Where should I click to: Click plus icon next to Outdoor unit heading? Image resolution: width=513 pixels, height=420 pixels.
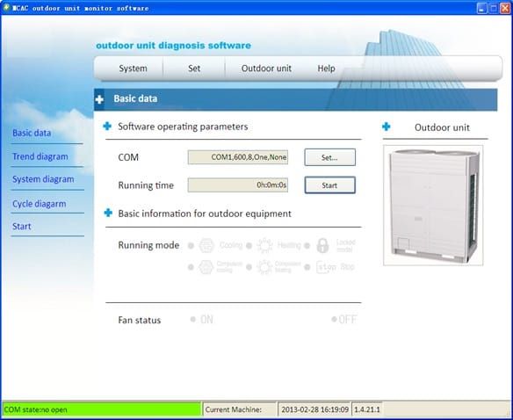click(386, 127)
